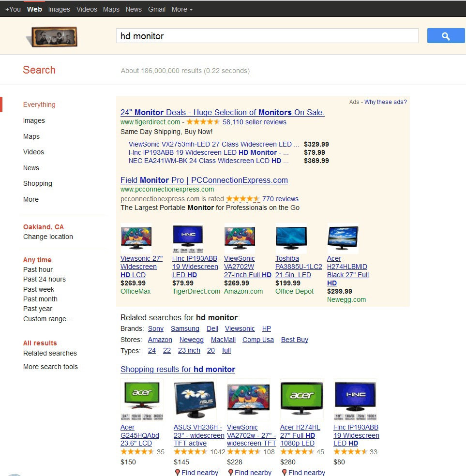Expand More search tools
The width and height of the screenshot is (466, 476).
coord(50,367)
